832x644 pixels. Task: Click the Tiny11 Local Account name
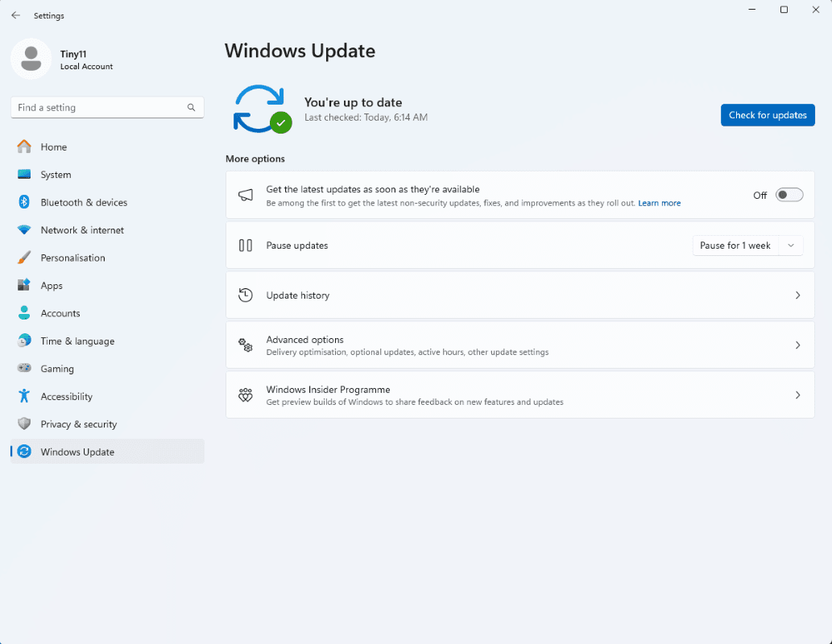click(86, 60)
